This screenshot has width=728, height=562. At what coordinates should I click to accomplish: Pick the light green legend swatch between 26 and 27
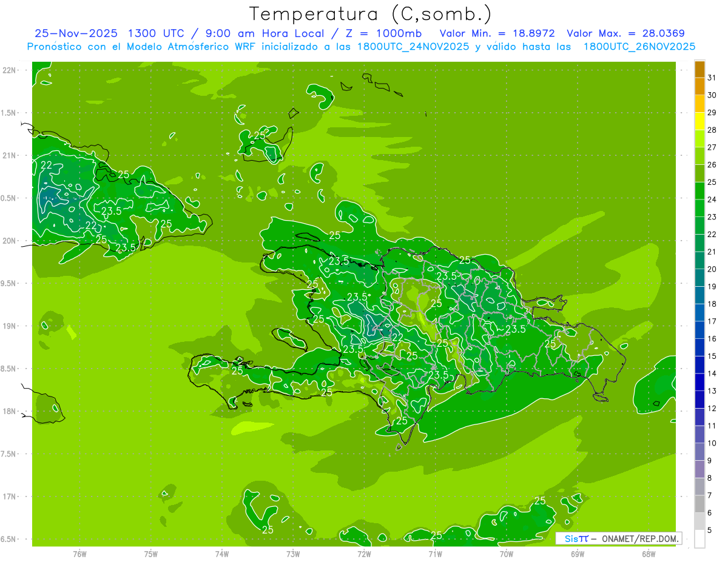(x=699, y=156)
